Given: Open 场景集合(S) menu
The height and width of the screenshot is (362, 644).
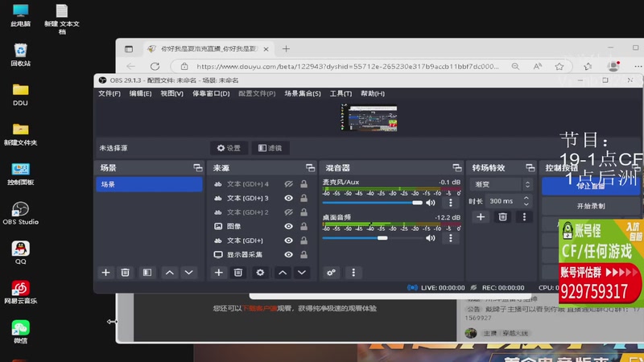Looking at the screenshot, I should tap(303, 93).
